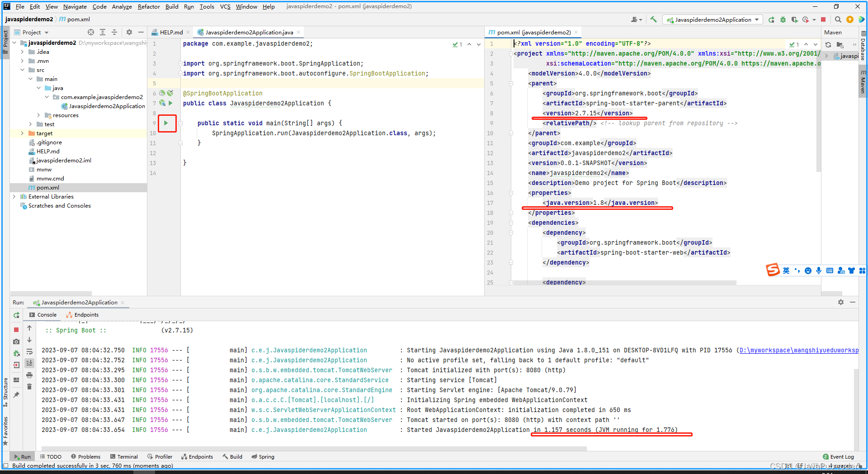Click run gutter arrow beside main method
Screen dimensions: 868x474
[166, 123]
